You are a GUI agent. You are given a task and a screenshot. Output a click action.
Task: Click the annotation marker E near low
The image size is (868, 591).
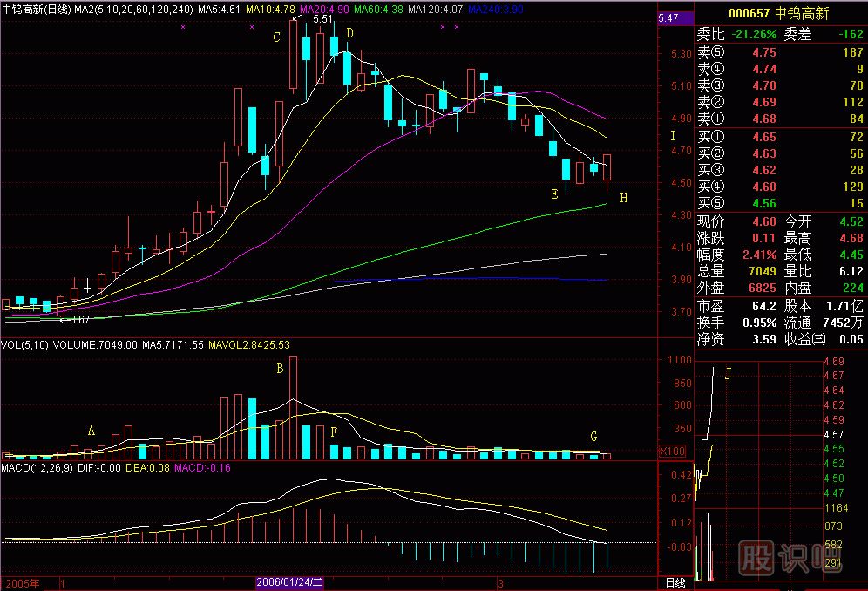(554, 194)
